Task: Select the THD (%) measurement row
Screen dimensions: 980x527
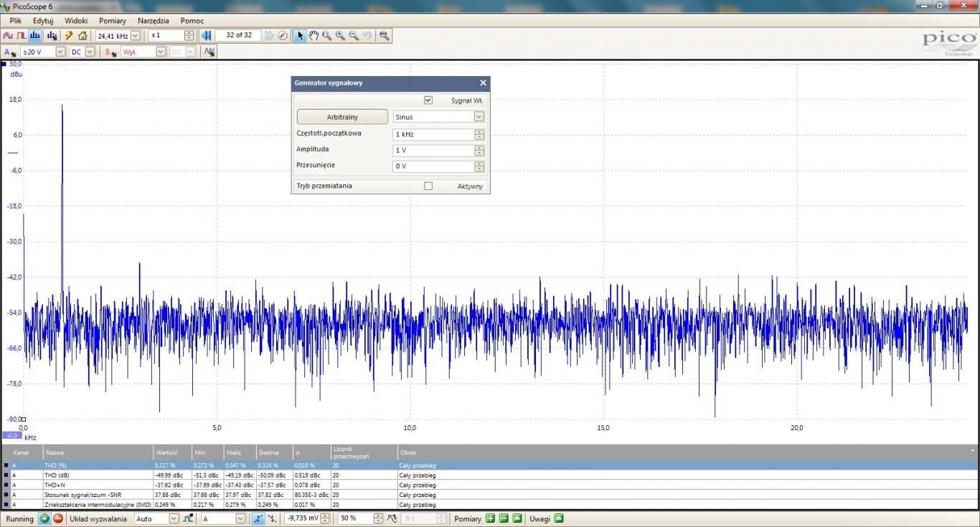Action: (x=490, y=465)
